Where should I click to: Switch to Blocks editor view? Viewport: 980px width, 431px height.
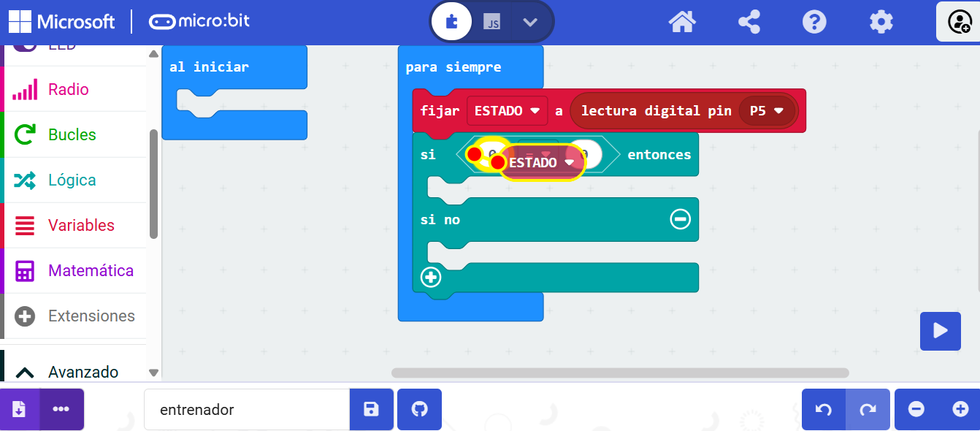coord(451,22)
